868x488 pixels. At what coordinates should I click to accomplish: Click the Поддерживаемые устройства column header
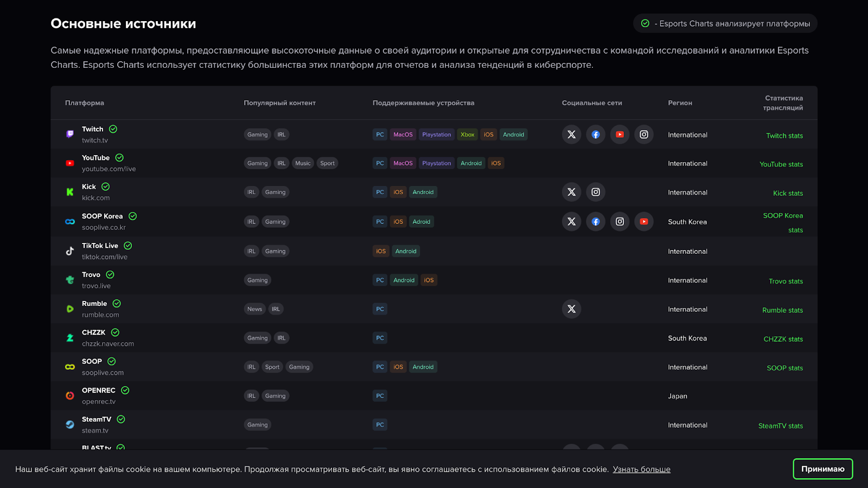click(x=424, y=103)
